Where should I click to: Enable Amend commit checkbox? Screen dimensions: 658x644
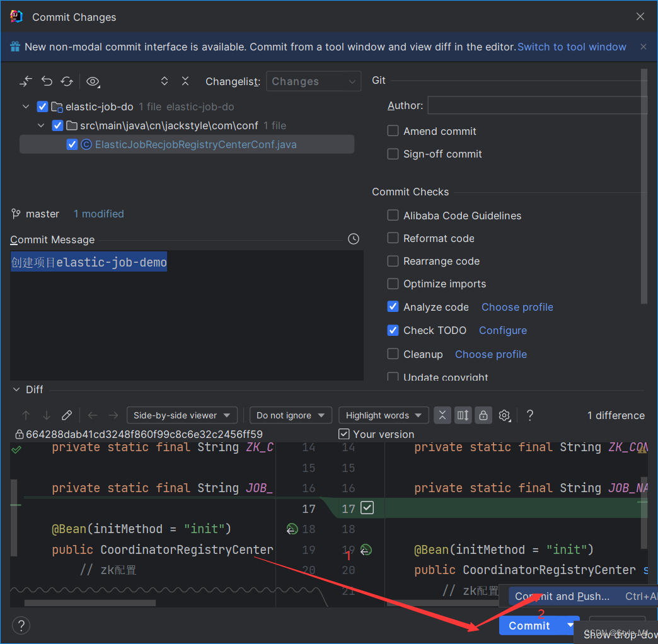click(393, 131)
